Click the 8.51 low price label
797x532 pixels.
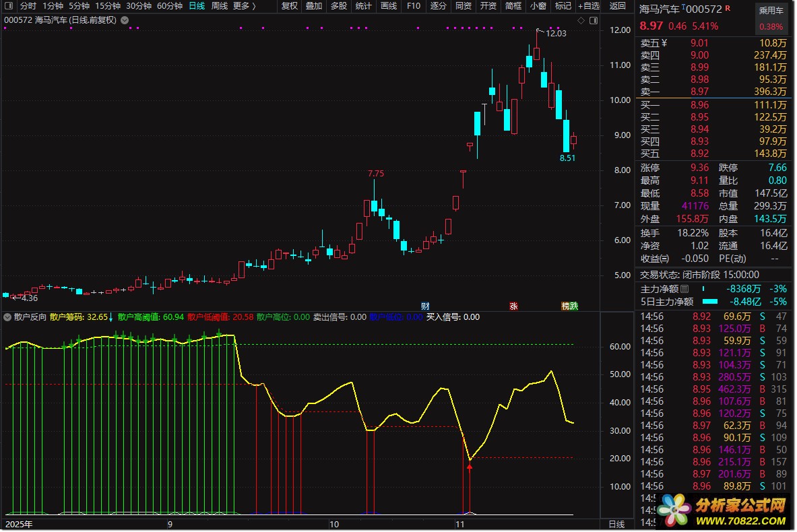click(x=567, y=158)
